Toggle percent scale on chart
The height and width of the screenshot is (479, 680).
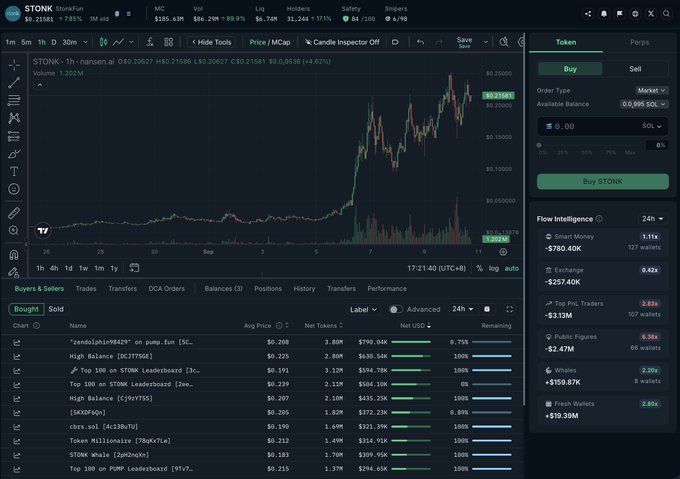tap(479, 268)
